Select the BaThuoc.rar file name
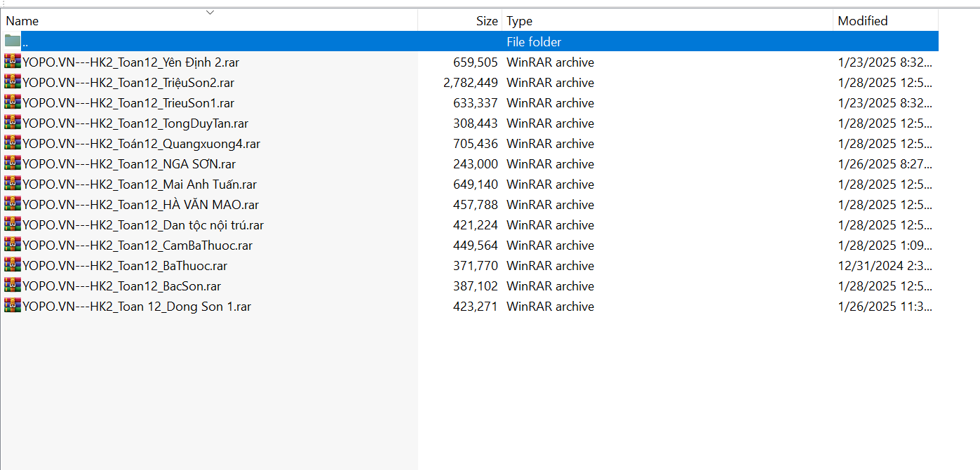The image size is (980, 470). pyautogui.click(x=125, y=266)
